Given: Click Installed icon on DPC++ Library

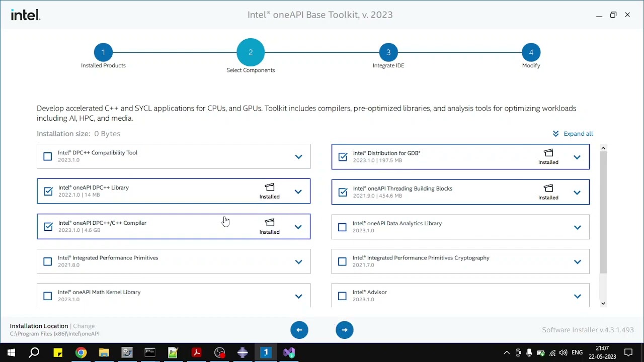Looking at the screenshot, I should click(x=270, y=188).
